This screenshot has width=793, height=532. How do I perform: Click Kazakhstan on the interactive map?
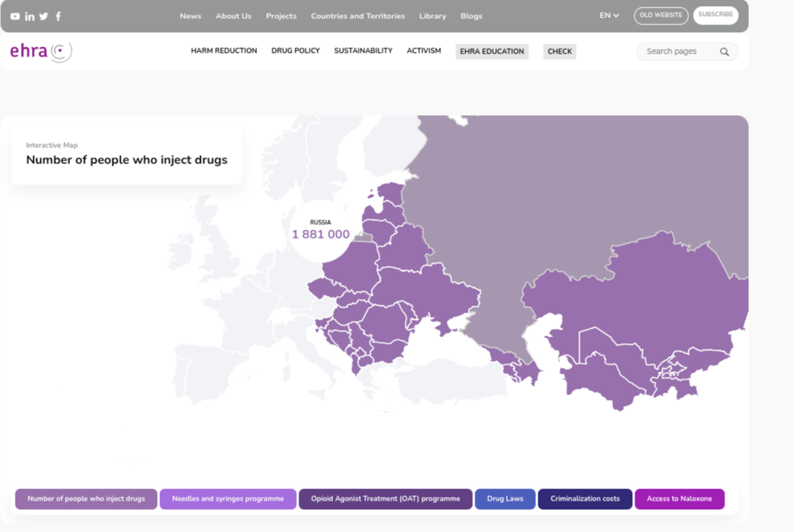click(x=631, y=292)
